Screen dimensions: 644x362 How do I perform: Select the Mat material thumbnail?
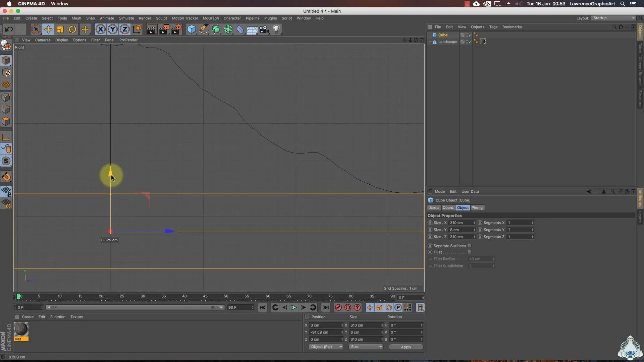(21, 329)
